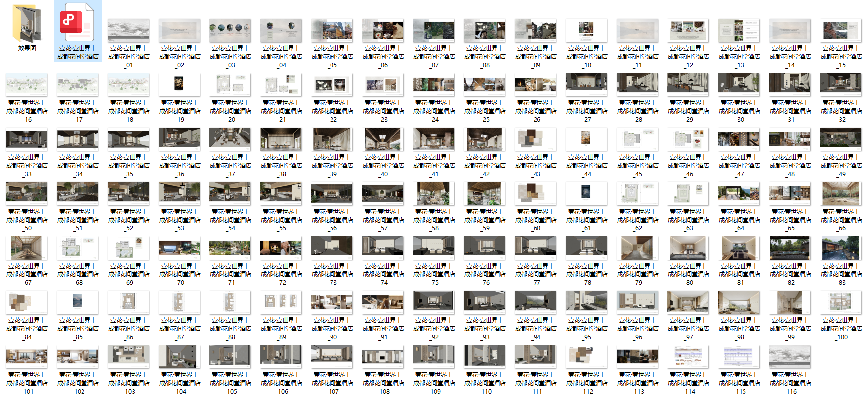The image size is (868, 406).
Task: Open the 效果图 folder
Action: [27, 25]
